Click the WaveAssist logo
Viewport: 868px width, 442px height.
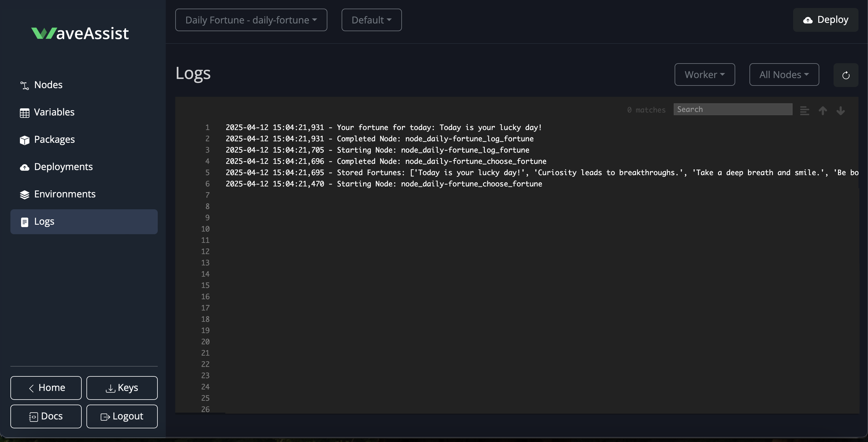tap(80, 33)
